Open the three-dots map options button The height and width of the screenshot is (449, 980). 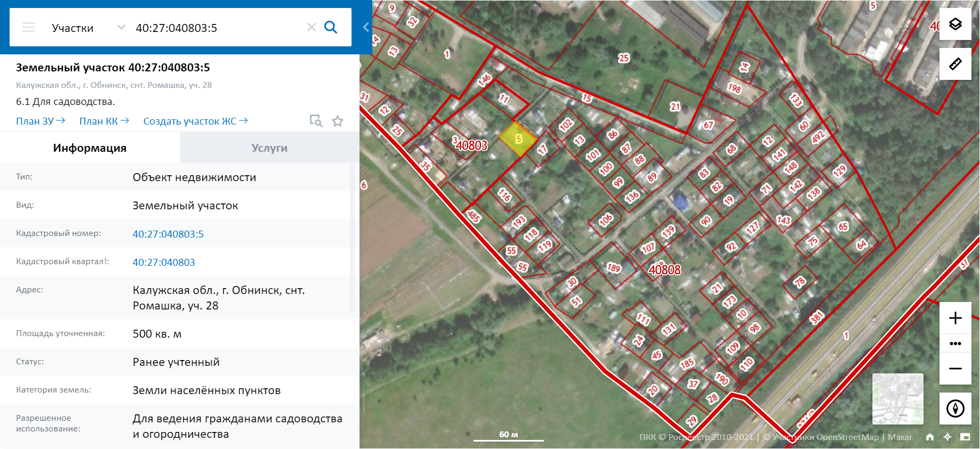pyautogui.click(x=956, y=344)
